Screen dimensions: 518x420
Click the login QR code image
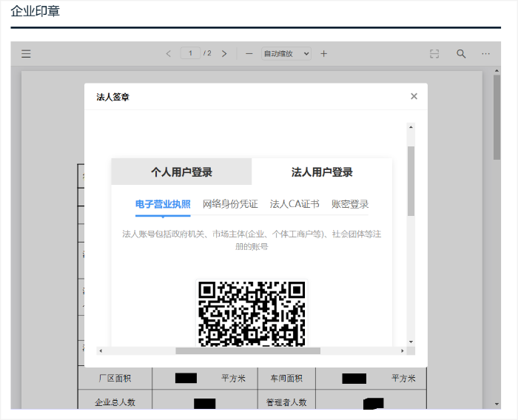(252, 313)
